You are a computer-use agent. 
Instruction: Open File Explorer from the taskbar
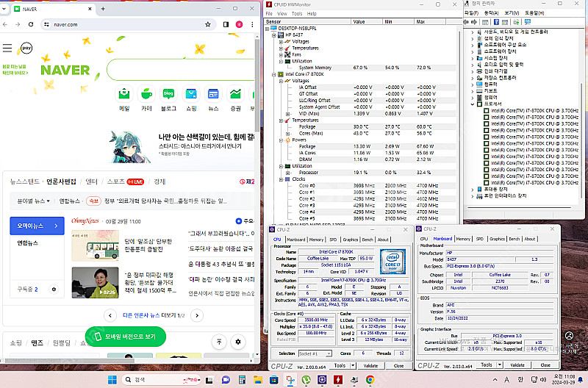(x=258, y=380)
